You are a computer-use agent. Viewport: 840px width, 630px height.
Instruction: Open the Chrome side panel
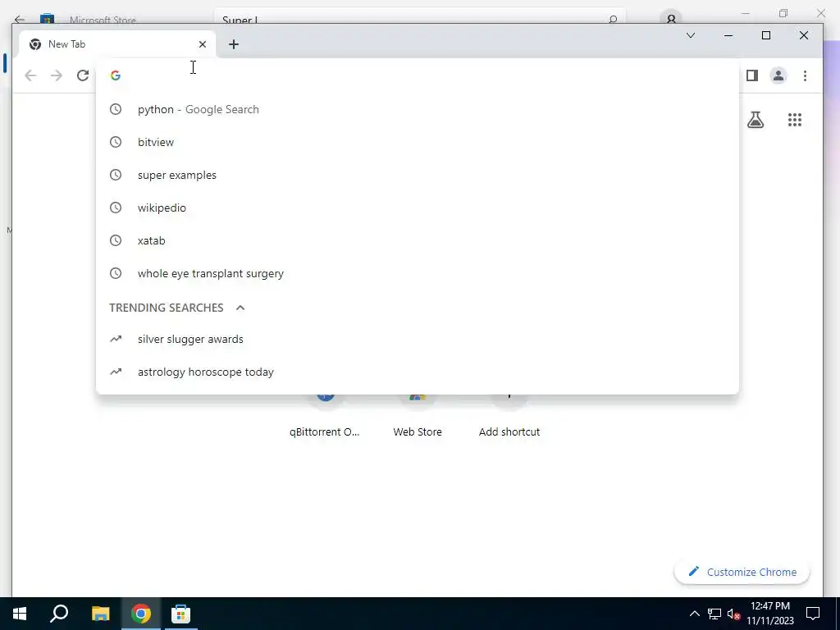(x=751, y=75)
